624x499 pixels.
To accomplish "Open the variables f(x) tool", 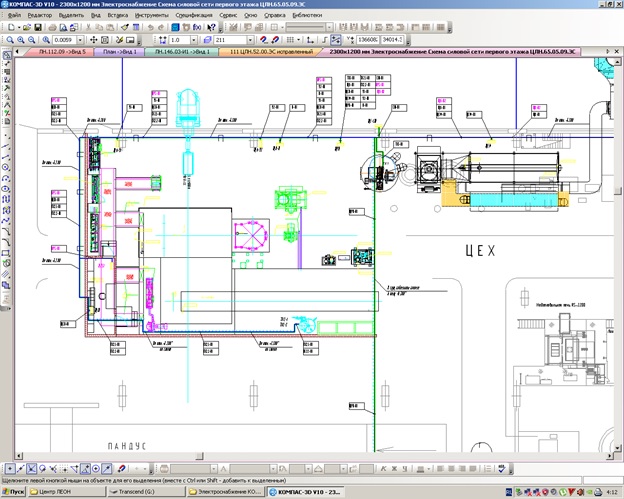I will click(197, 27).
